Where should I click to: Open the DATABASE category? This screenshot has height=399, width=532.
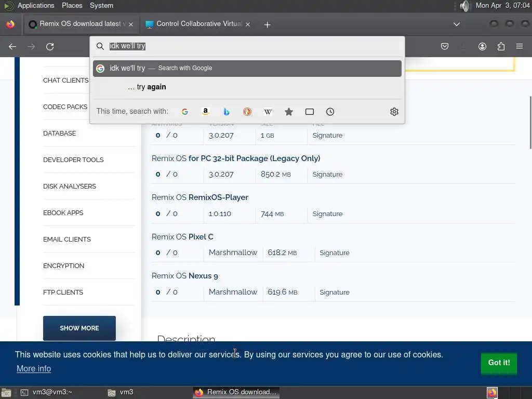coord(59,134)
